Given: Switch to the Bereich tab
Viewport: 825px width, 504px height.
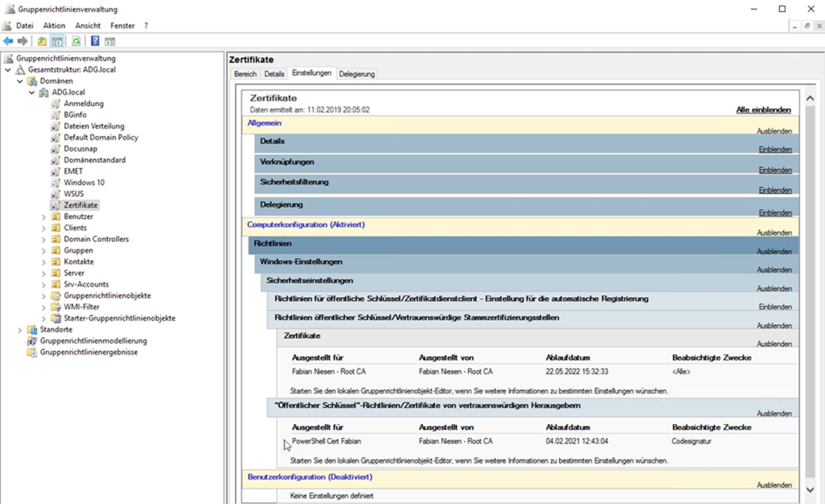Looking at the screenshot, I should (245, 74).
